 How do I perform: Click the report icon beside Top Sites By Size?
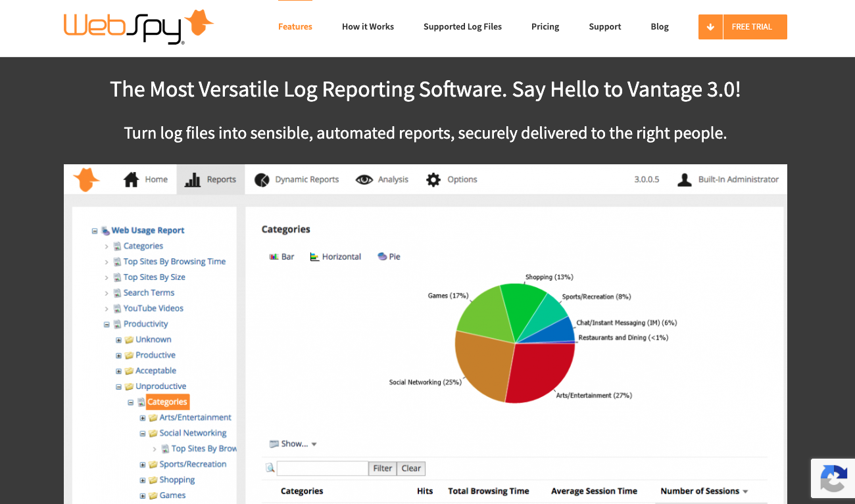[117, 277]
